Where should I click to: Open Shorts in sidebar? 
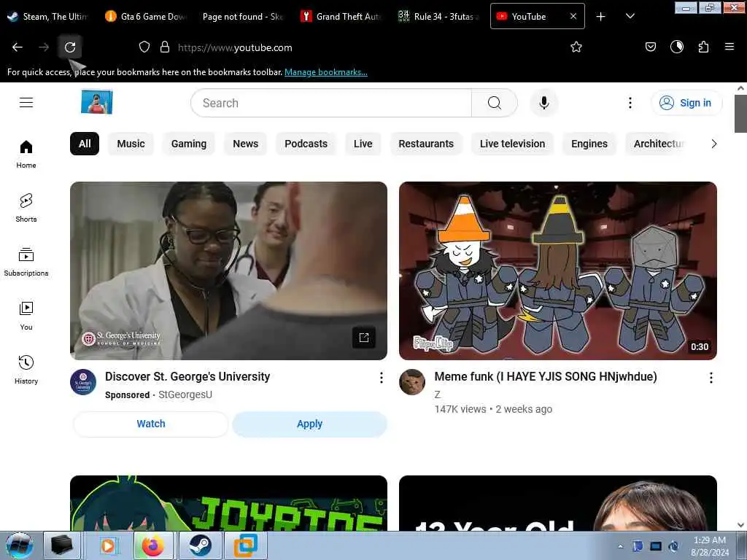click(x=26, y=208)
